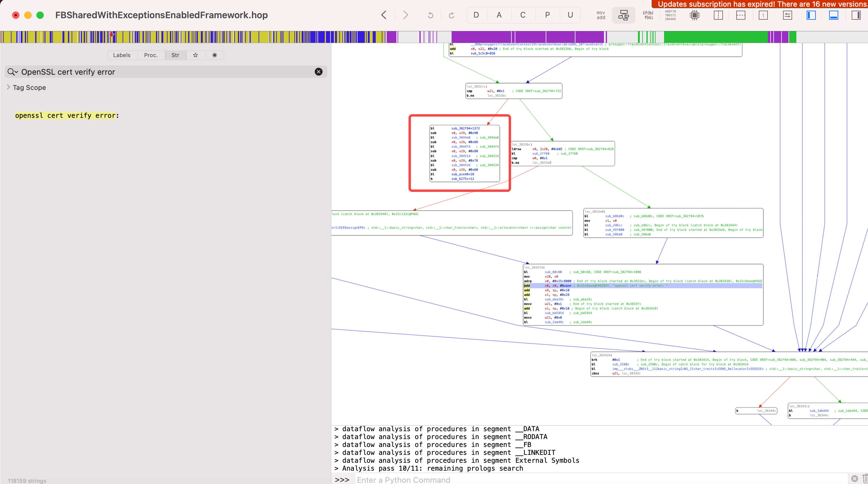Open search options magnifier dropdown
Viewport: 868px width, 484px height.
pos(12,72)
